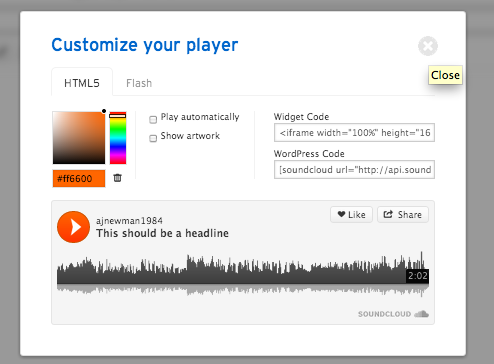
Task: Click the Widget Code iframe field
Action: point(354,133)
